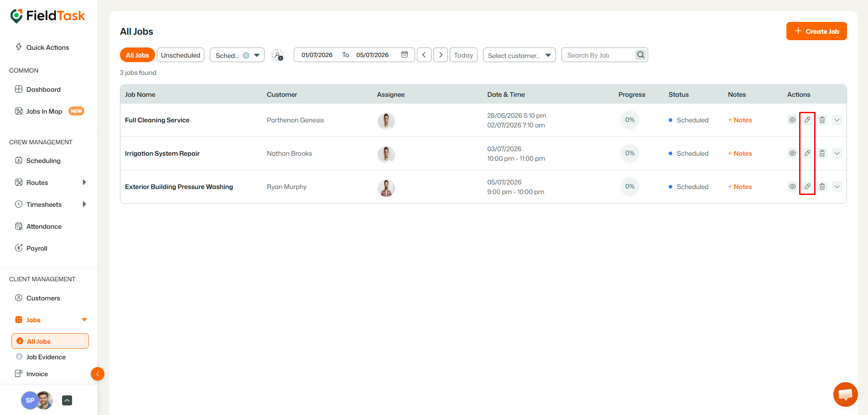The width and height of the screenshot is (868, 415).
Task: Collapse the Jobs sidebar section arrow
Action: (84, 320)
